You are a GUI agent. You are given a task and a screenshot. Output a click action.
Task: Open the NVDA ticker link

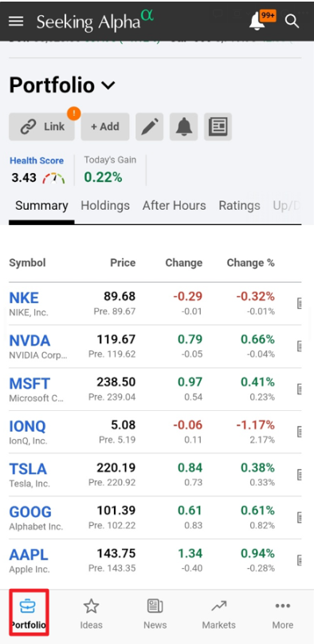(x=29, y=341)
